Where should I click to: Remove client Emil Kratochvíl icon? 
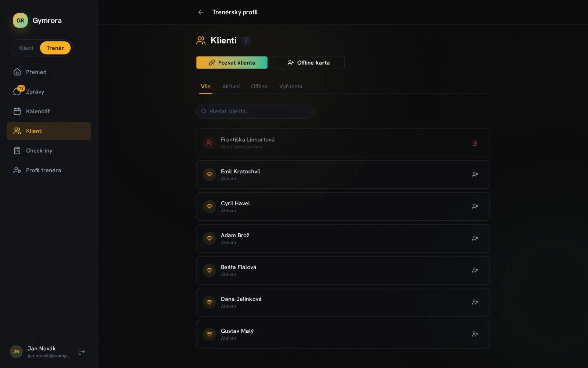tap(475, 175)
